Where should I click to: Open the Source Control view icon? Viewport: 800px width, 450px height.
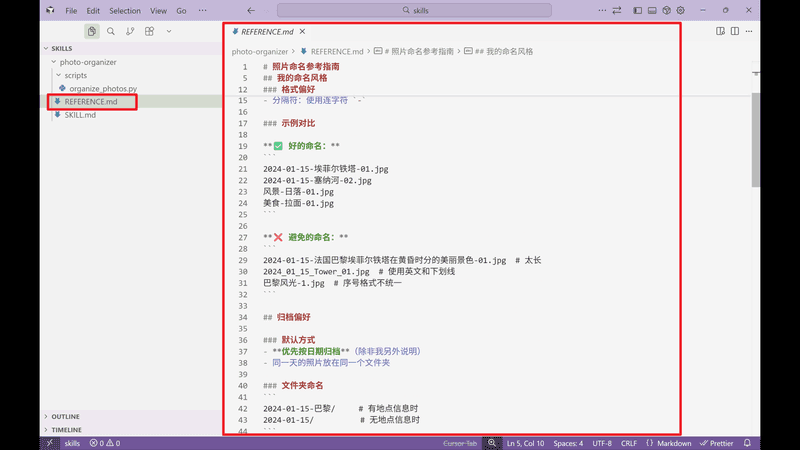point(130,31)
